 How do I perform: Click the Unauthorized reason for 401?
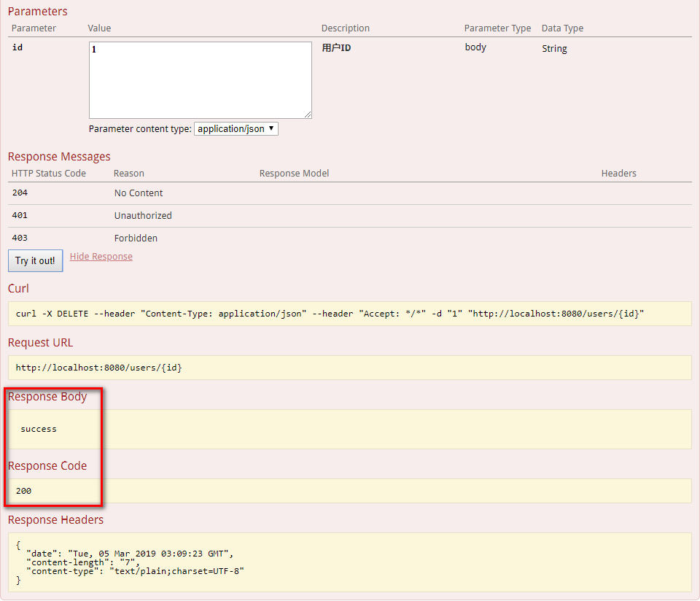(x=143, y=216)
